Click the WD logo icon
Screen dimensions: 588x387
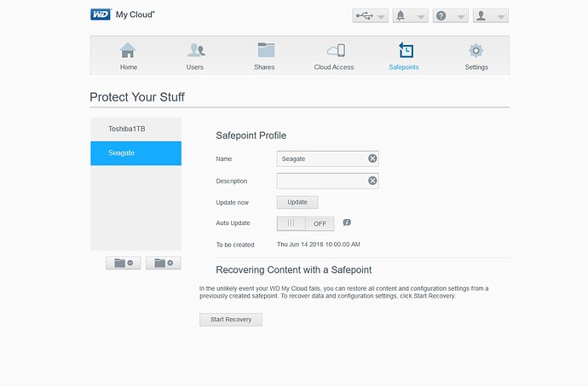click(101, 14)
